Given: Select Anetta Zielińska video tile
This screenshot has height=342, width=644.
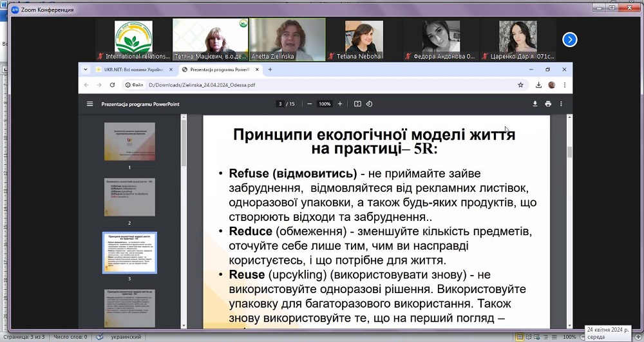Looking at the screenshot, I should click(287, 39).
